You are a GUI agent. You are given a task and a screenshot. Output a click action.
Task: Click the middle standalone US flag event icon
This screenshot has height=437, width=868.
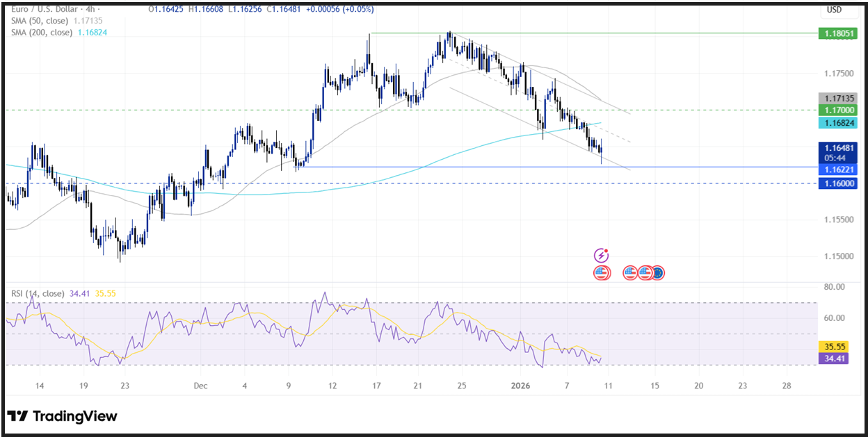tap(630, 272)
